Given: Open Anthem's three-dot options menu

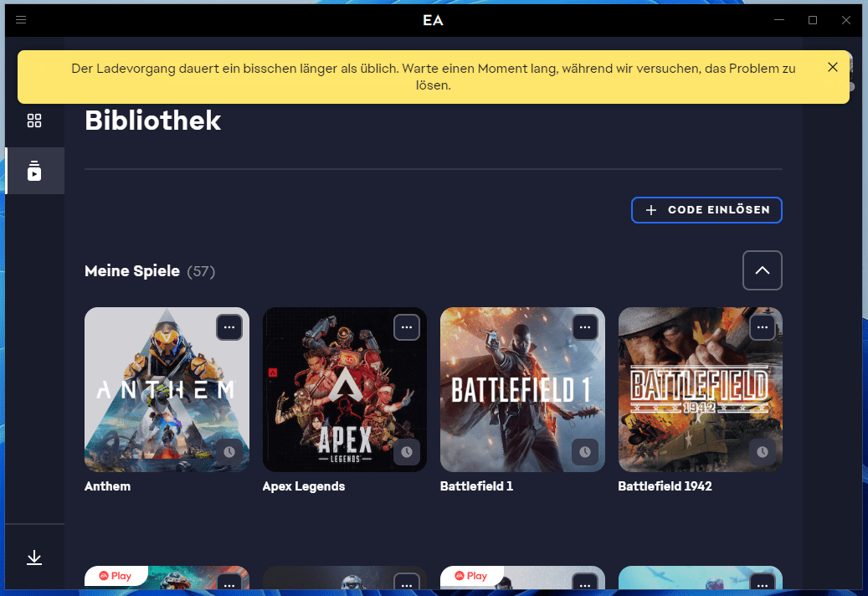Looking at the screenshot, I should 229,327.
